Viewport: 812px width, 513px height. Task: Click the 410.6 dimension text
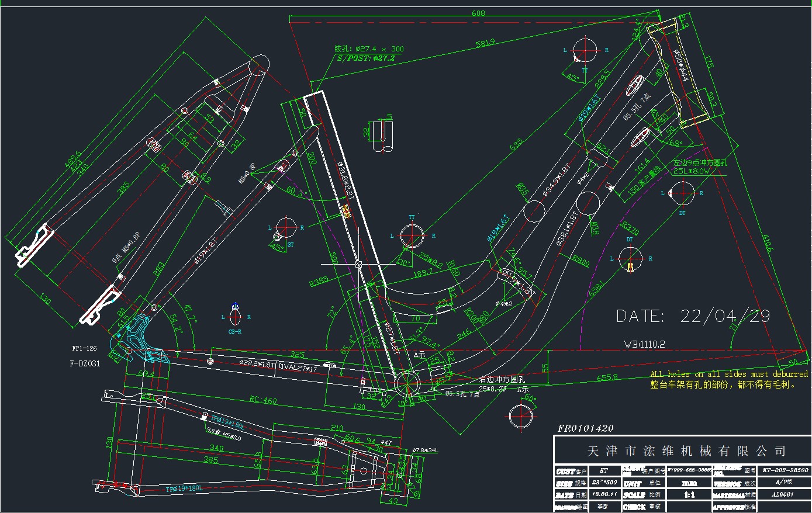(x=767, y=243)
